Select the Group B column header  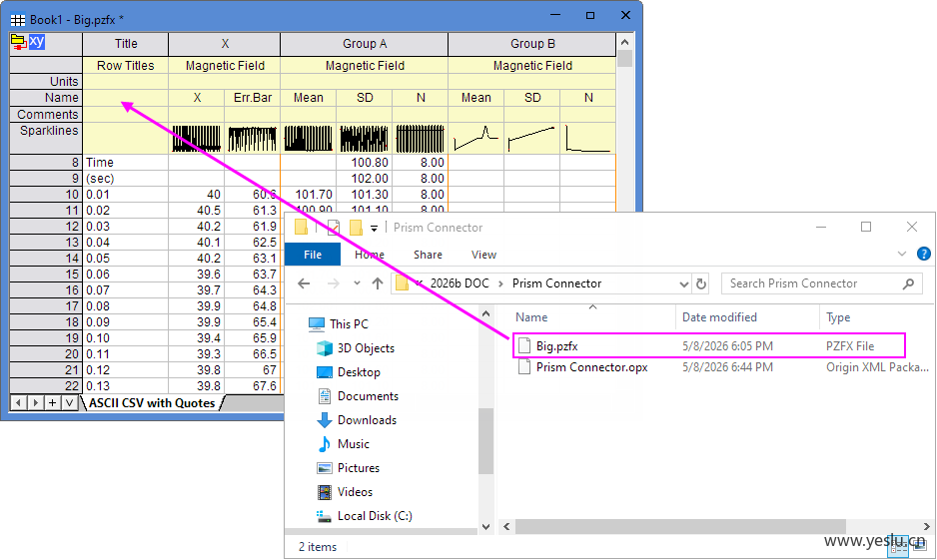click(531, 44)
